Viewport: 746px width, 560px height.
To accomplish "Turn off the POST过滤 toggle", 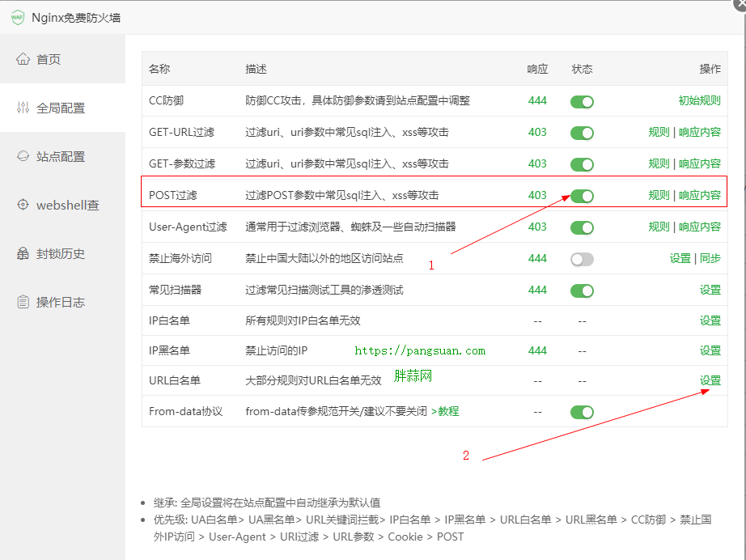I will (x=582, y=196).
